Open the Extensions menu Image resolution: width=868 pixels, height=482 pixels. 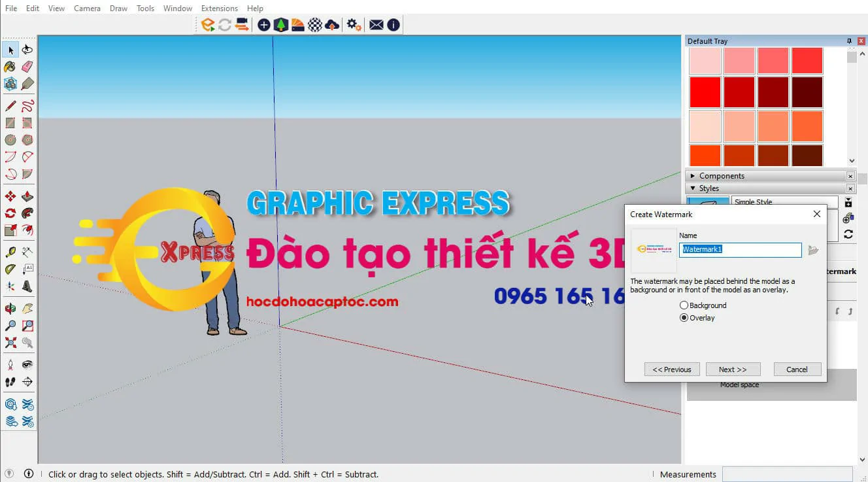tap(219, 8)
